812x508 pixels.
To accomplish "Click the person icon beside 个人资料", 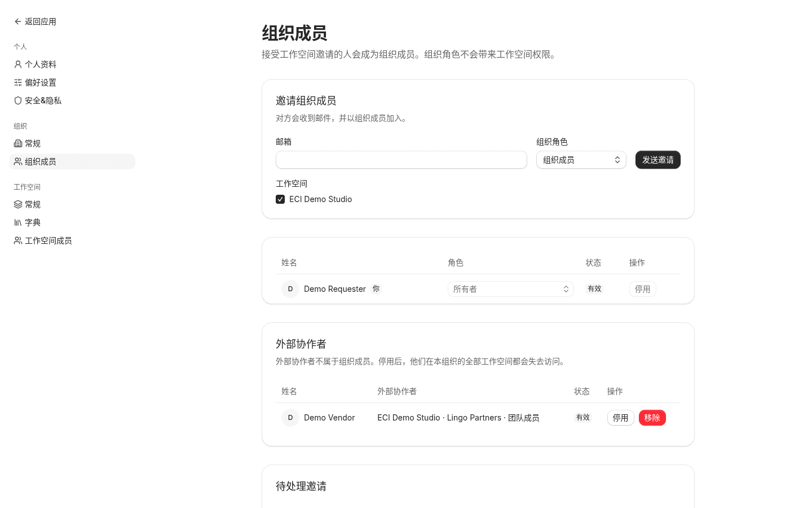I will click(18, 64).
